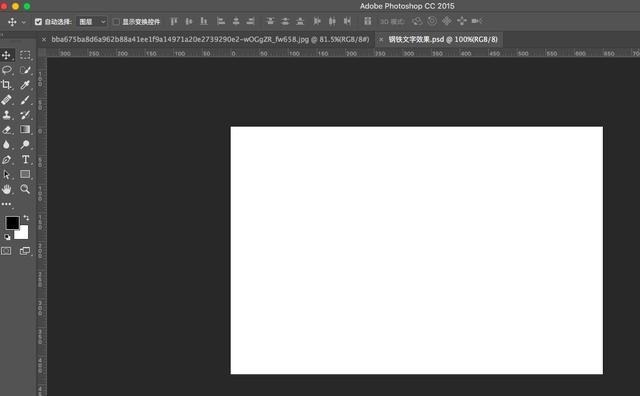Image resolution: width=640 pixels, height=396 pixels.
Task: Open the foreground color picker
Action: tap(12, 222)
